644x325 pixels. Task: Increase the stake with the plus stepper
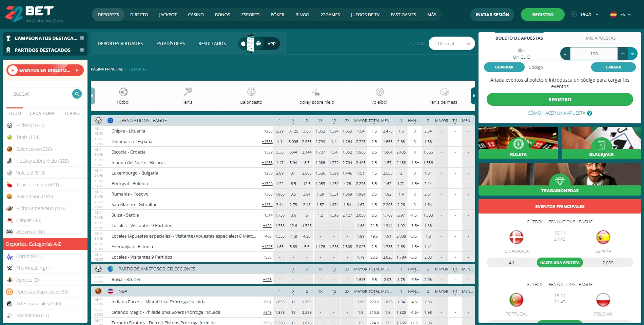(x=623, y=54)
